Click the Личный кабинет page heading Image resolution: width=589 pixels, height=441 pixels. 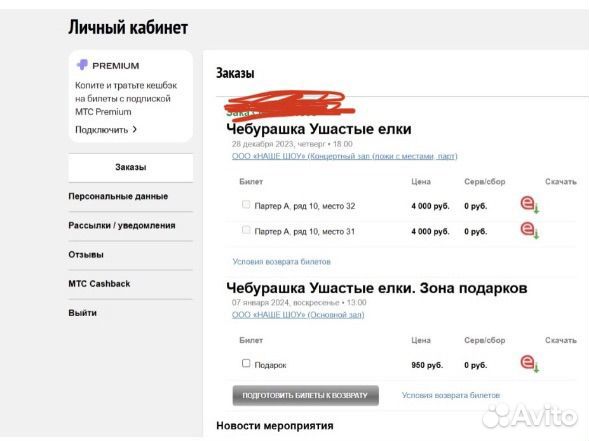[x=128, y=27]
